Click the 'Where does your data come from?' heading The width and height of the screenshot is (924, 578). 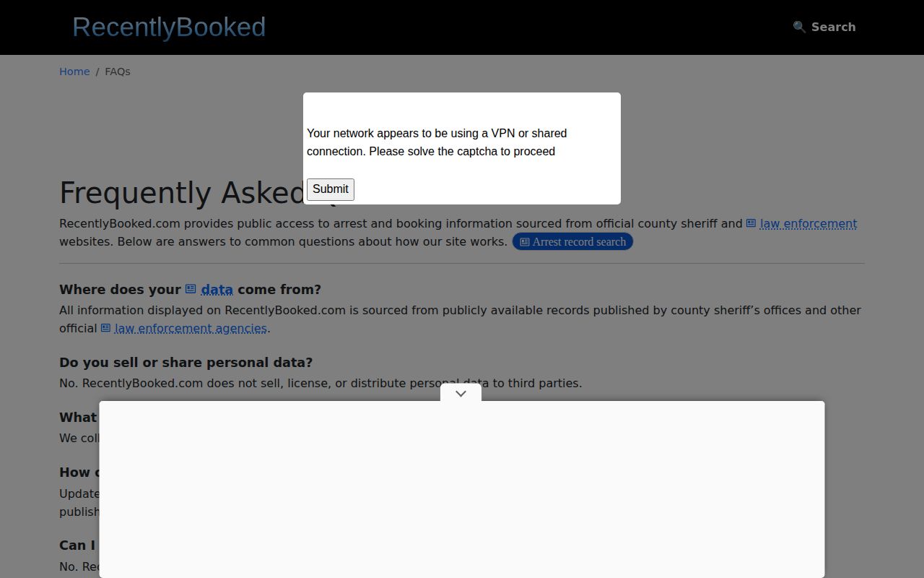click(190, 289)
